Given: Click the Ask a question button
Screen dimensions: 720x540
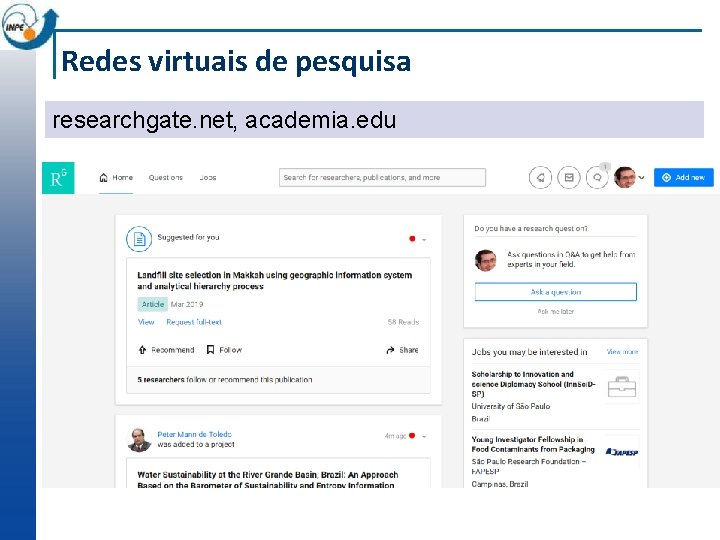Looking at the screenshot, I should coord(556,292).
